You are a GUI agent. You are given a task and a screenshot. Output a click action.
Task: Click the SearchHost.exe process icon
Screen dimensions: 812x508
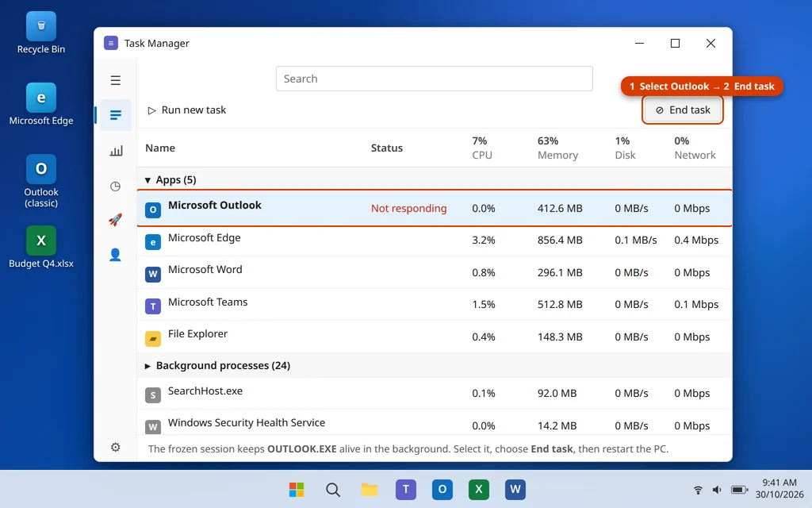(x=153, y=395)
